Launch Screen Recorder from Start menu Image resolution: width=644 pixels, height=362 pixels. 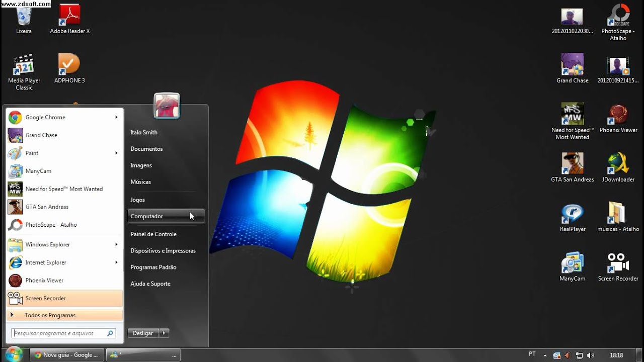pyautogui.click(x=64, y=298)
